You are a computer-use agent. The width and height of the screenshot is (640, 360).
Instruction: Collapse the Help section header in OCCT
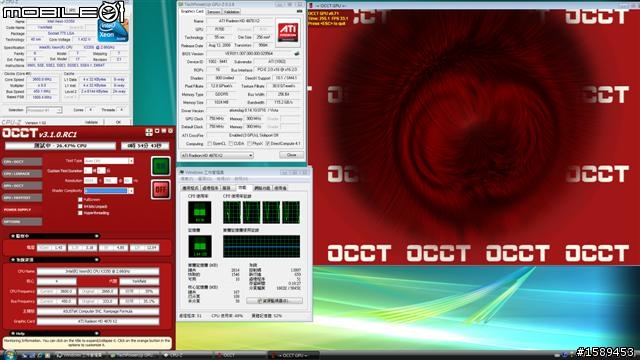pos(54,333)
